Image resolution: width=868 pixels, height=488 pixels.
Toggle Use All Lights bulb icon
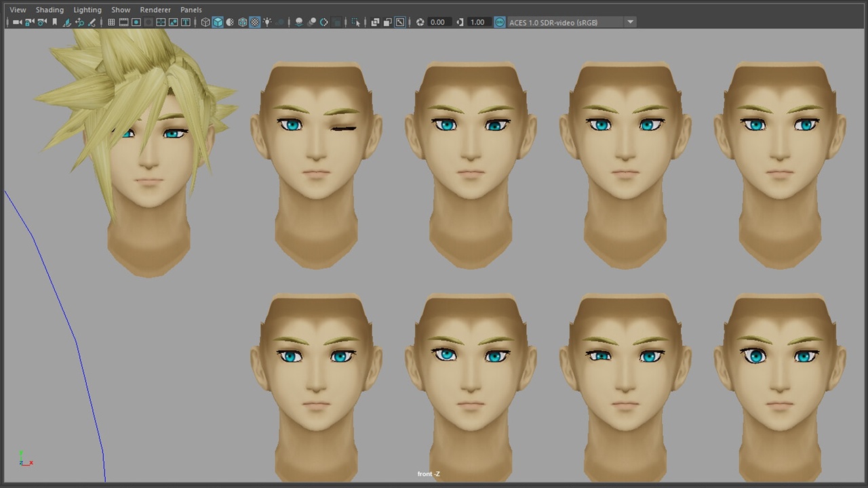click(x=267, y=22)
